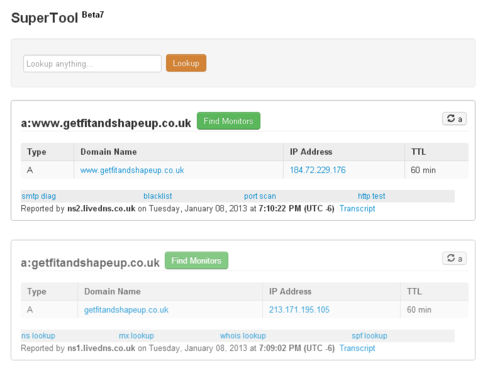Click the 60 min TTL for 184.72.229.176
Screen dimensions: 490x373
pos(423,170)
